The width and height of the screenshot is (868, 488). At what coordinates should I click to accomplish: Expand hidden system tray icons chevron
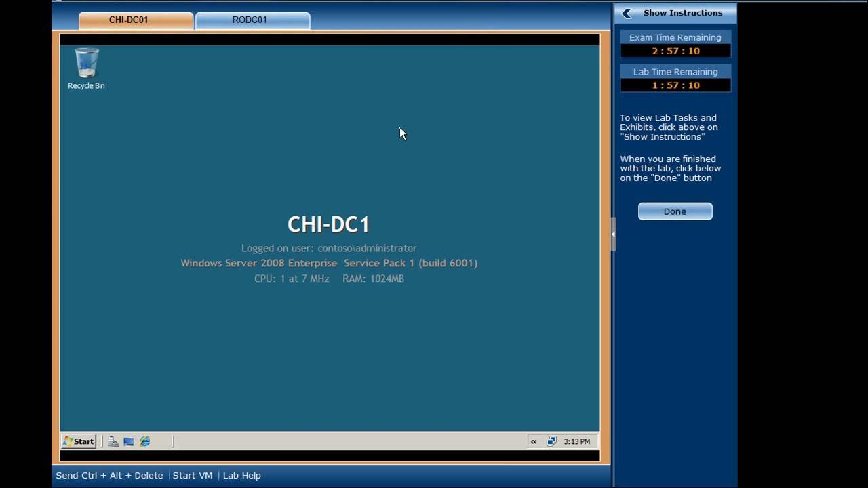[534, 441]
